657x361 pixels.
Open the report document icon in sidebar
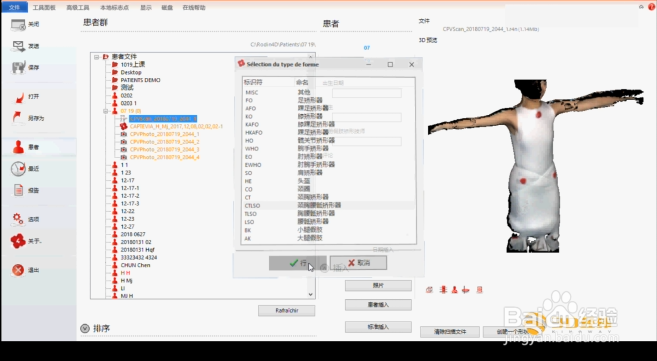pos(18,190)
